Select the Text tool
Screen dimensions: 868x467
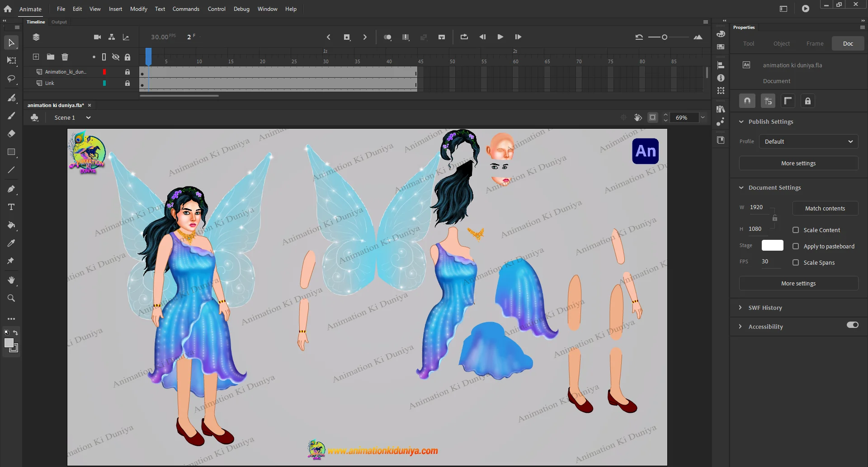click(x=11, y=207)
